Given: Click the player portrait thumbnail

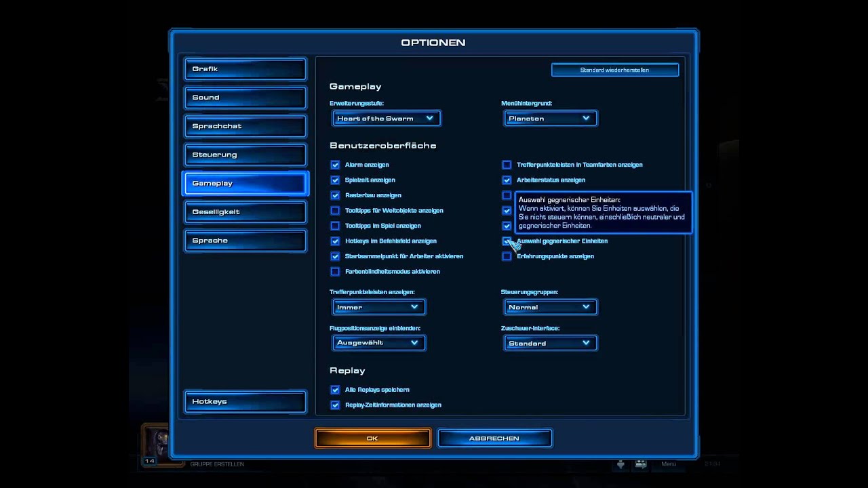Looking at the screenshot, I should [x=155, y=444].
